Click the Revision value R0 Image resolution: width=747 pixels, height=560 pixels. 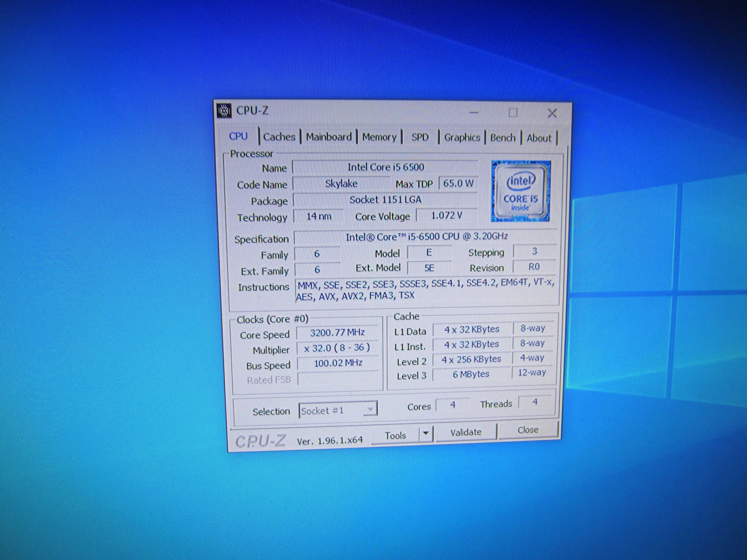pyautogui.click(x=534, y=267)
